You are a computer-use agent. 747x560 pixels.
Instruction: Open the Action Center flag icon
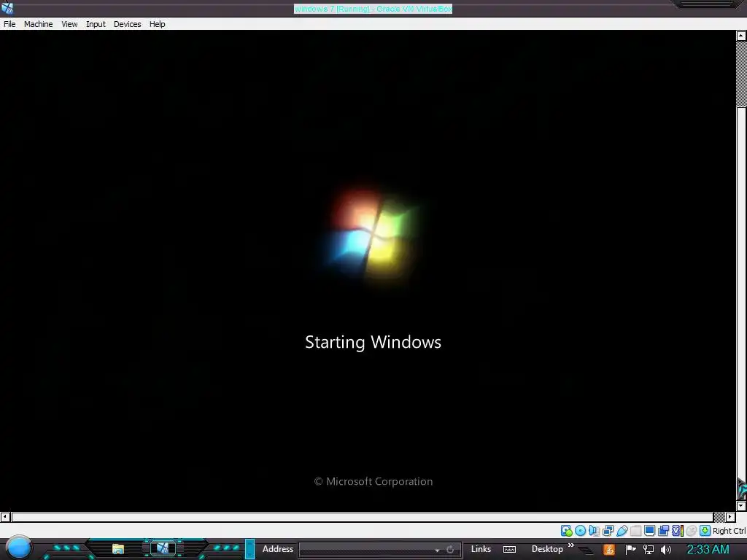tap(631, 550)
